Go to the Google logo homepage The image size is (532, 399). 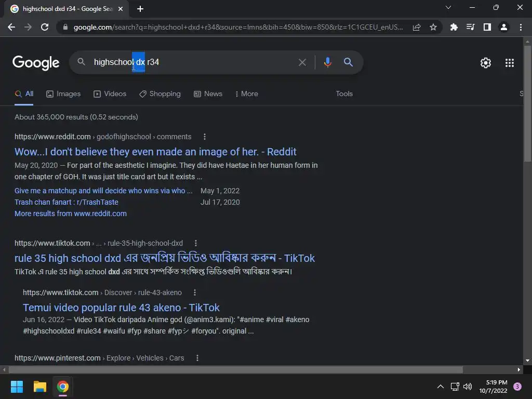coord(36,63)
